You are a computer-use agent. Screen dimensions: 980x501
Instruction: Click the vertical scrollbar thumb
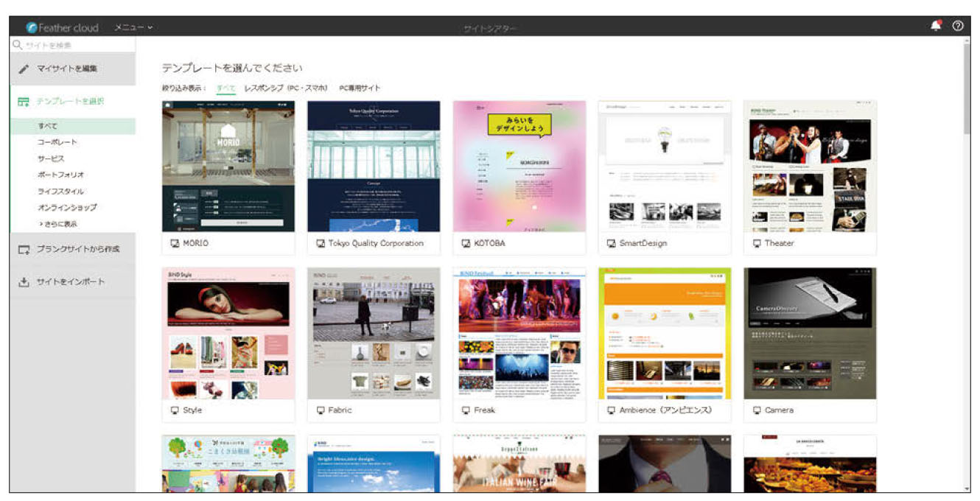pos(967,91)
